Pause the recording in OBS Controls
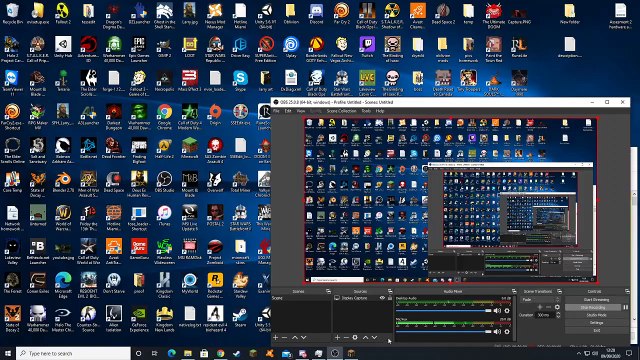Viewport: 640px width, 360px height. (626, 307)
